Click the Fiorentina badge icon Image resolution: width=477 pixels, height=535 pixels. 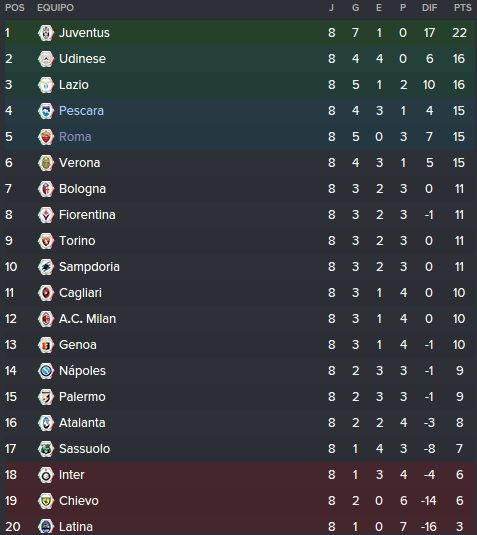click(46, 215)
